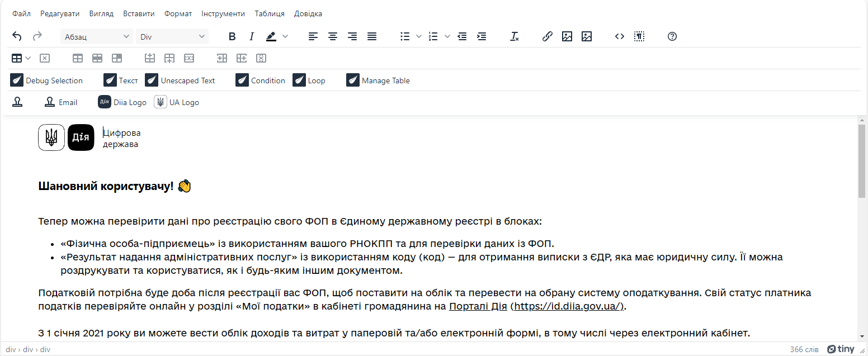Align text left

click(x=313, y=36)
